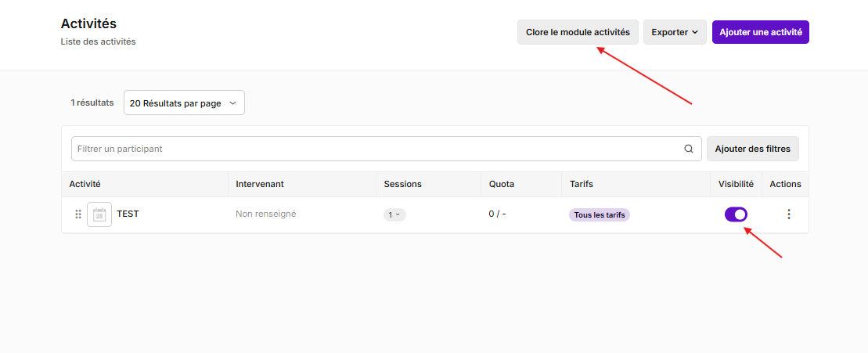Click Clore le module activités button
Image resolution: width=868 pixels, height=353 pixels.
578,32
